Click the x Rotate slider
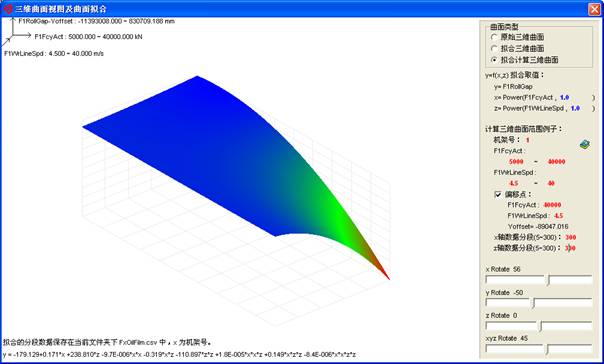 [x=539, y=280]
